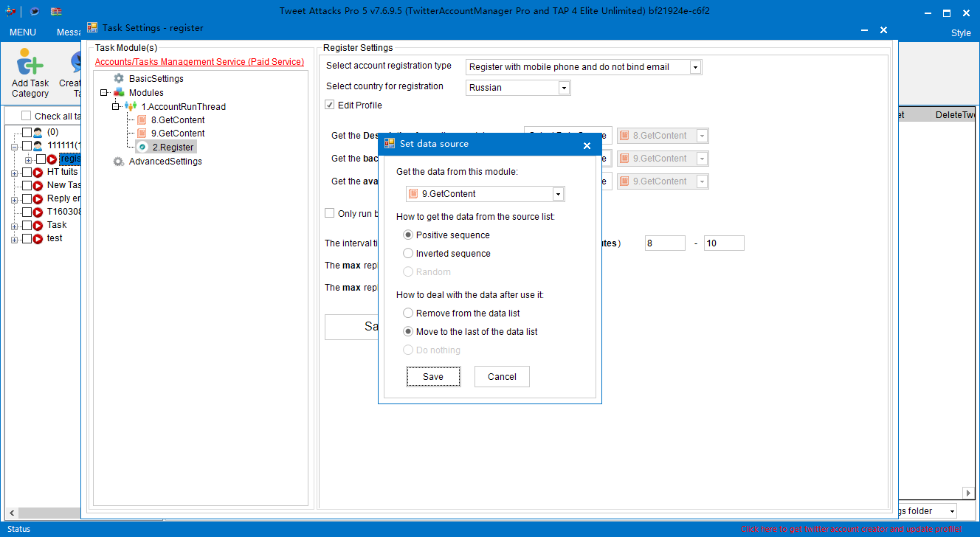
Task: Click the interval maximum field showing 10
Action: [724, 243]
